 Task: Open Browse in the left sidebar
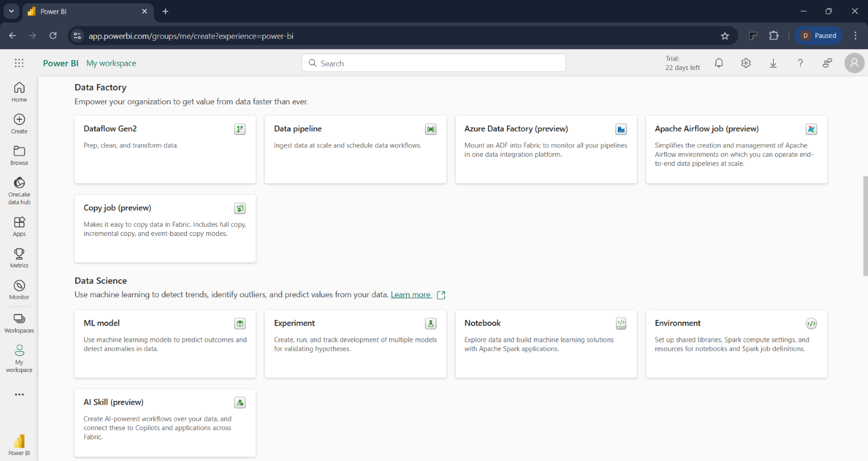[19, 155]
